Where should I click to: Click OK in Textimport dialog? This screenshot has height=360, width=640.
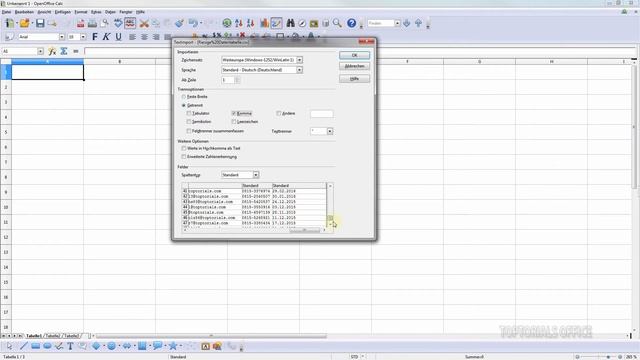354,55
